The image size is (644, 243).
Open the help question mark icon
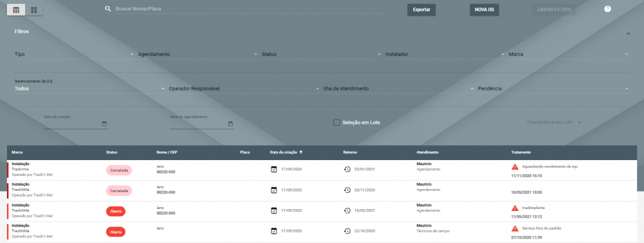(608, 9)
